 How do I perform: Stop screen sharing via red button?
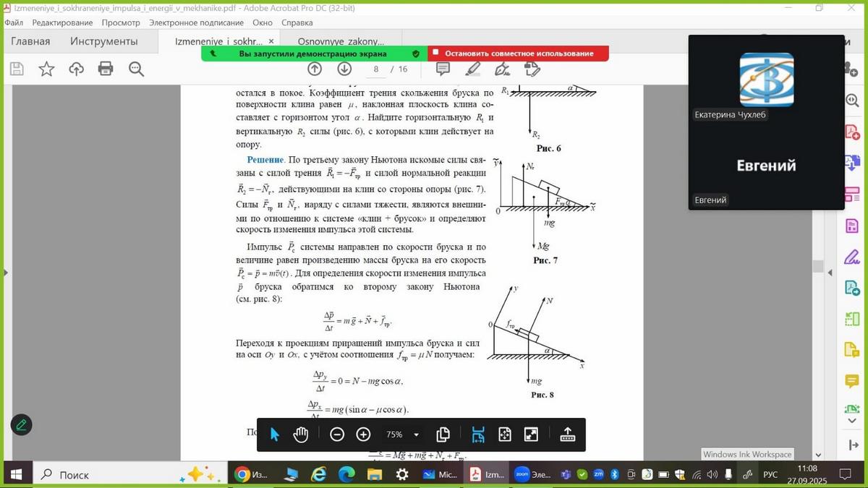click(x=518, y=53)
